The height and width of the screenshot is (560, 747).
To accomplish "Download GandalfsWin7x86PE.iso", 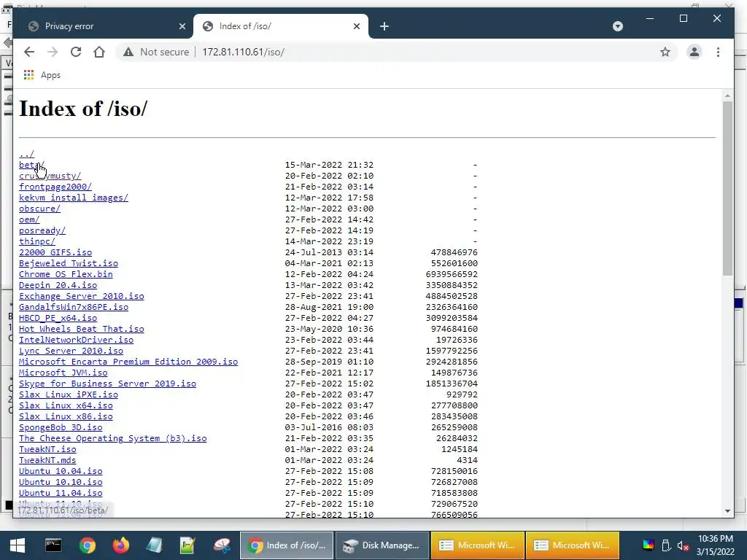I will click(x=74, y=307).
